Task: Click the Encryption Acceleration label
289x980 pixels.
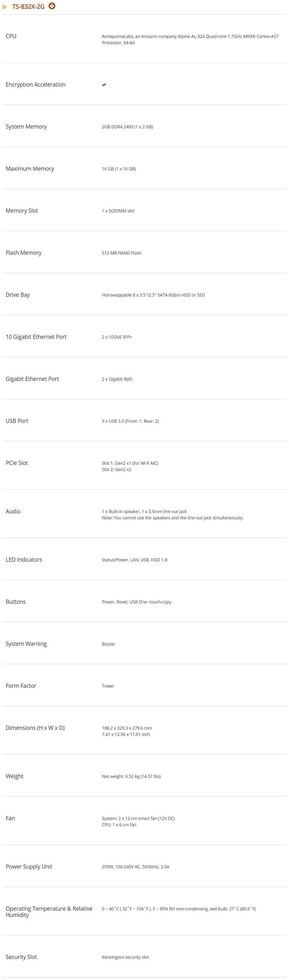Action: point(35,84)
